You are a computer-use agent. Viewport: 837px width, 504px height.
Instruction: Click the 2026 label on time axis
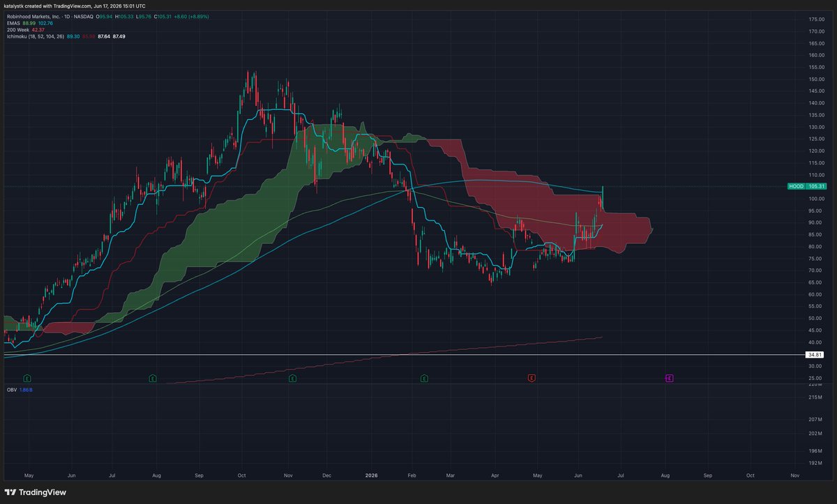click(372, 475)
